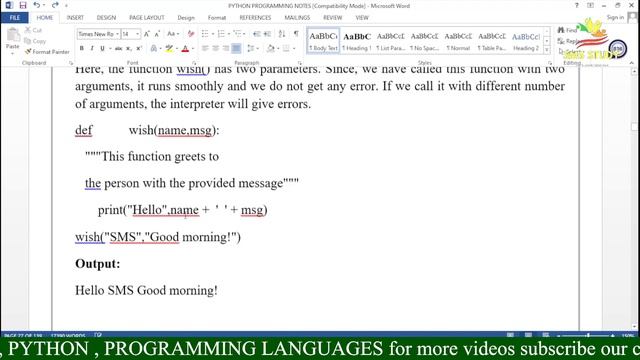Open line spacing dropdown
Image resolution: width=640 pixels, height=360 pixels.
[x=252, y=49]
